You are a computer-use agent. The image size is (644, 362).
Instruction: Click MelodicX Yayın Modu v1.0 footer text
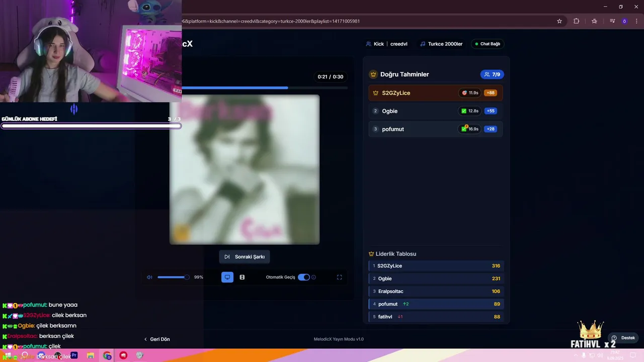tap(339, 339)
